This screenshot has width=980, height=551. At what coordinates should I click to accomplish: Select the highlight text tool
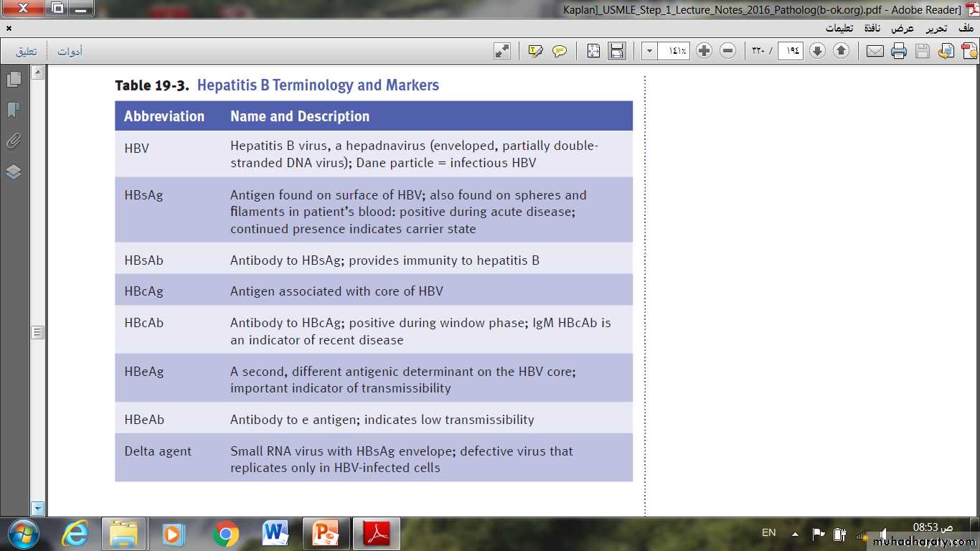[x=535, y=51]
